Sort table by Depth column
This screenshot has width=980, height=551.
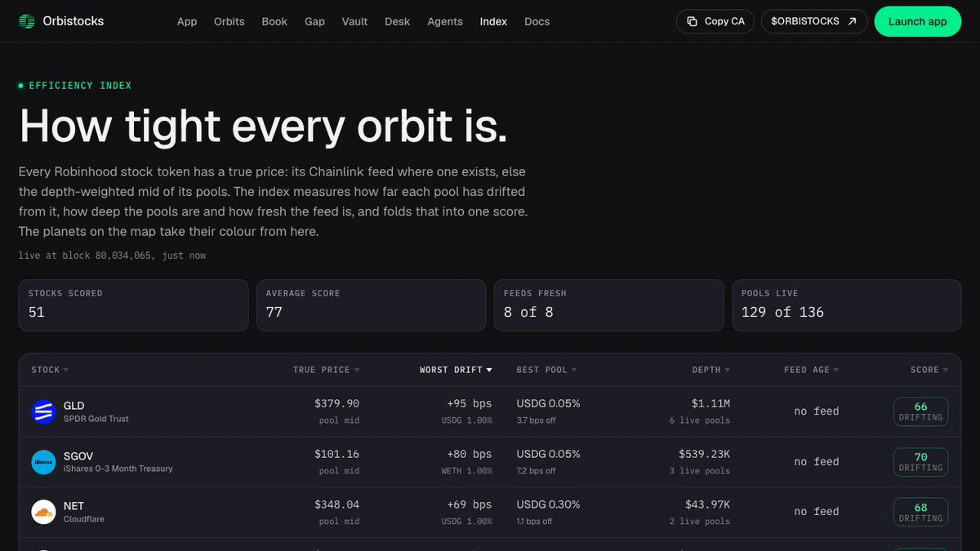click(x=710, y=370)
